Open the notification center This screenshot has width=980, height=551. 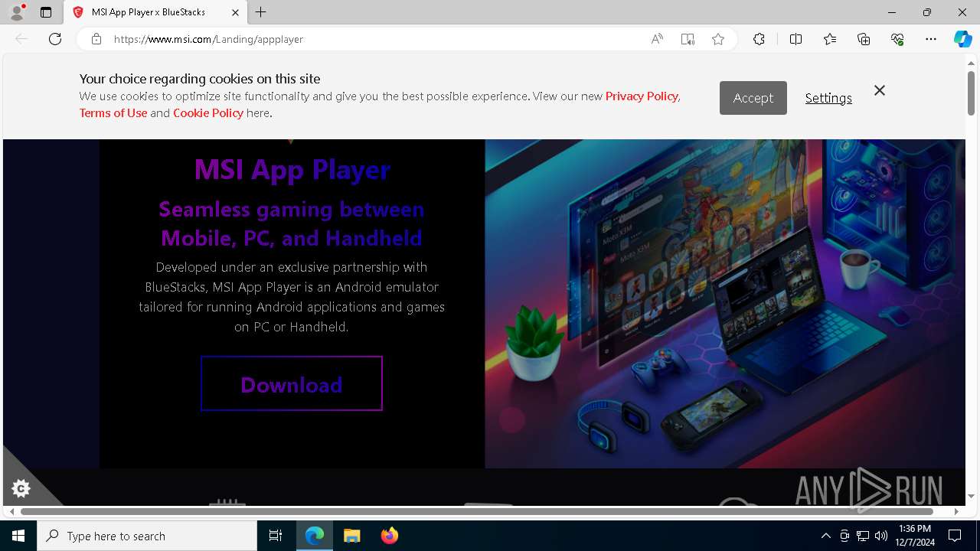click(x=955, y=536)
